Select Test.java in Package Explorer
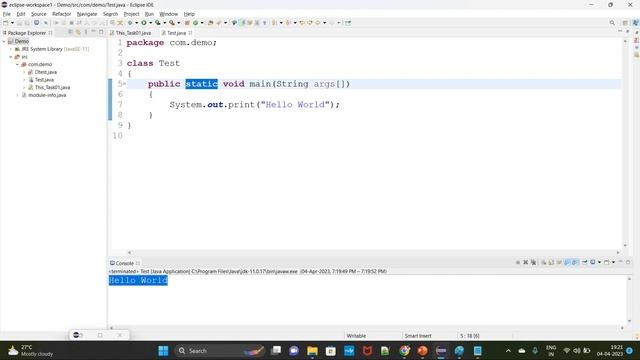Viewport: 640px width, 360px height. click(44, 80)
